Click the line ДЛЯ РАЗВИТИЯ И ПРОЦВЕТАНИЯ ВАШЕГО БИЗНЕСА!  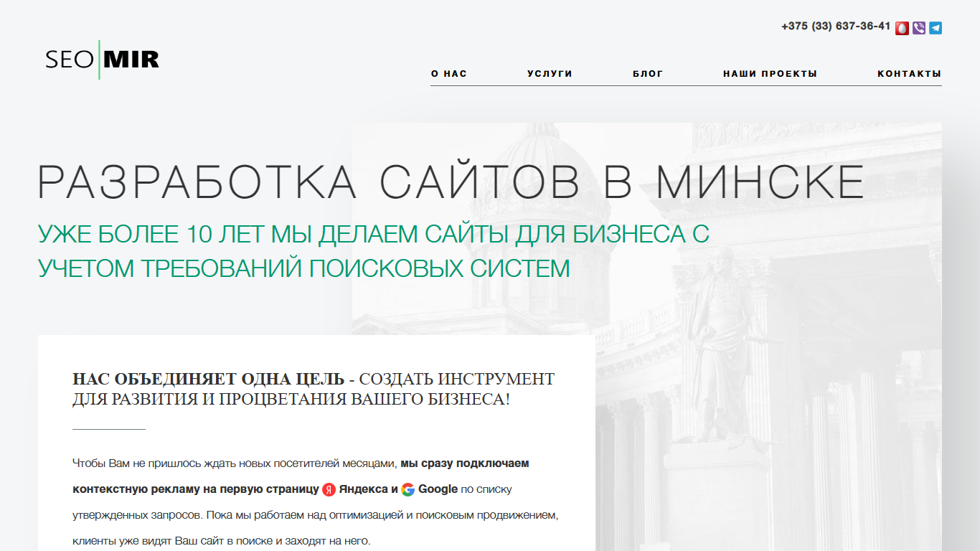pyautogui.click(x=291, y=400)
